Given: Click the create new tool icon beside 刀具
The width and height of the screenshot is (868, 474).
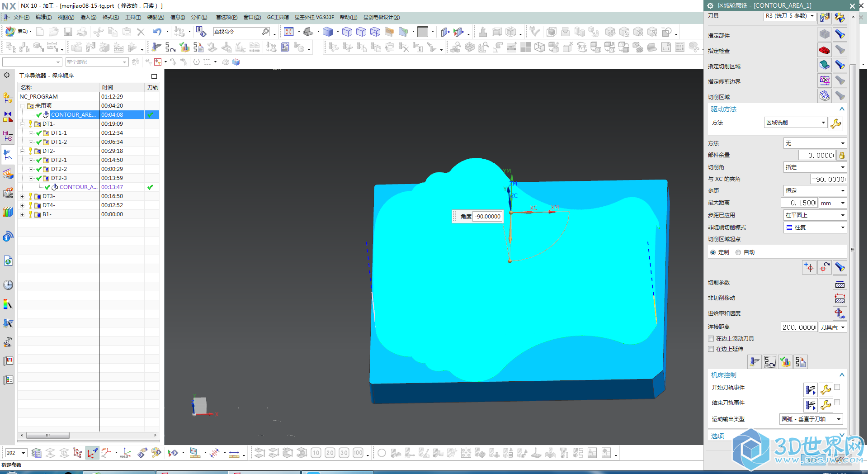Looking at the screenshot, I should pos(825,17).
